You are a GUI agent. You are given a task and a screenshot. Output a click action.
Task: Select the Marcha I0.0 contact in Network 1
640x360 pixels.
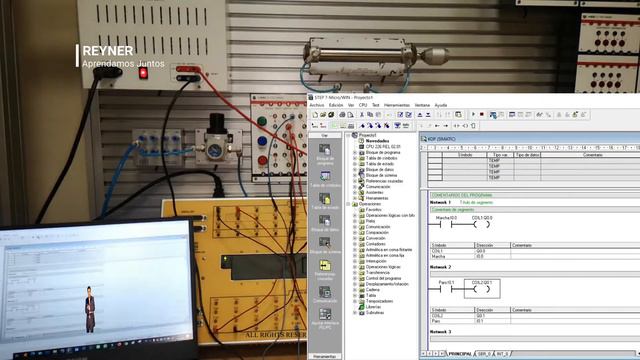click(x=446, y=224)
